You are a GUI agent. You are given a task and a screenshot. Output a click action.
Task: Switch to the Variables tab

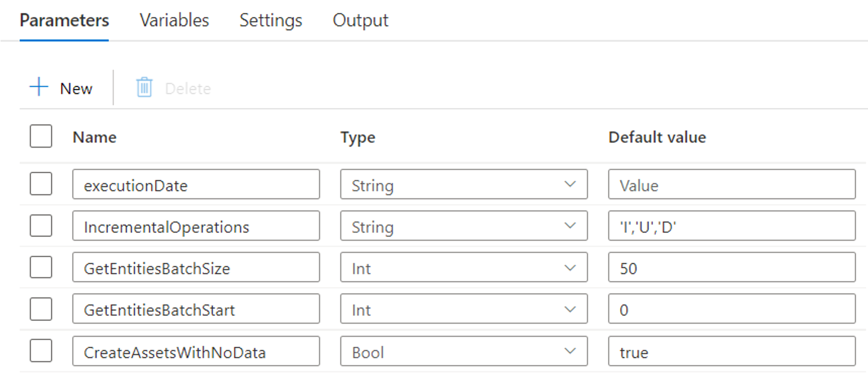[x=174, y=20]
